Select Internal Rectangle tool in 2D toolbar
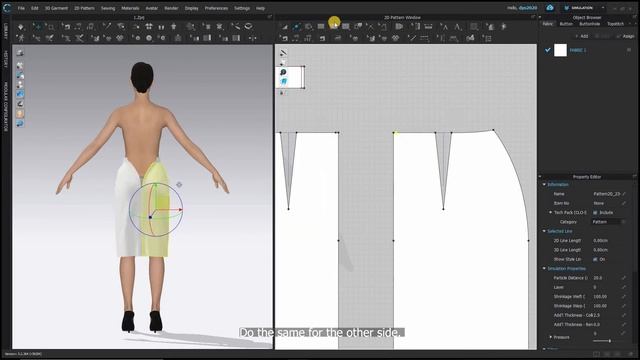The width and height of the screenshot is (640, 360). pyautogui.click(x=346, y=27)
